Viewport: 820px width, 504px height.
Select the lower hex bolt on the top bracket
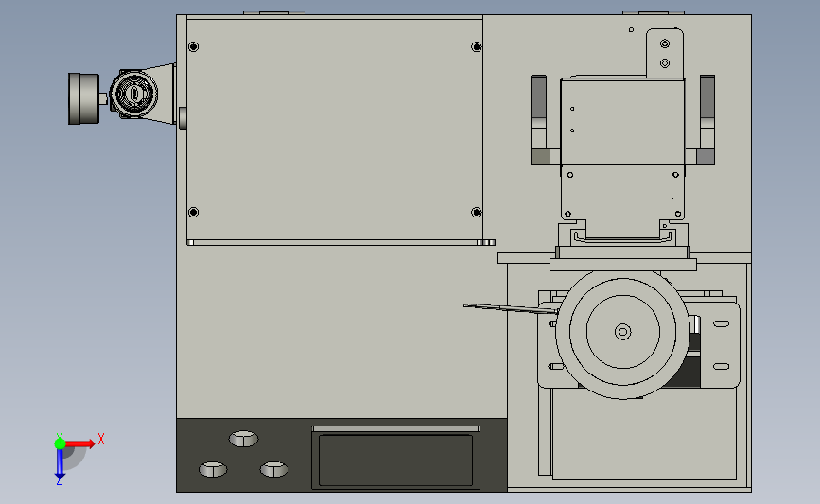tap(665, 63)
